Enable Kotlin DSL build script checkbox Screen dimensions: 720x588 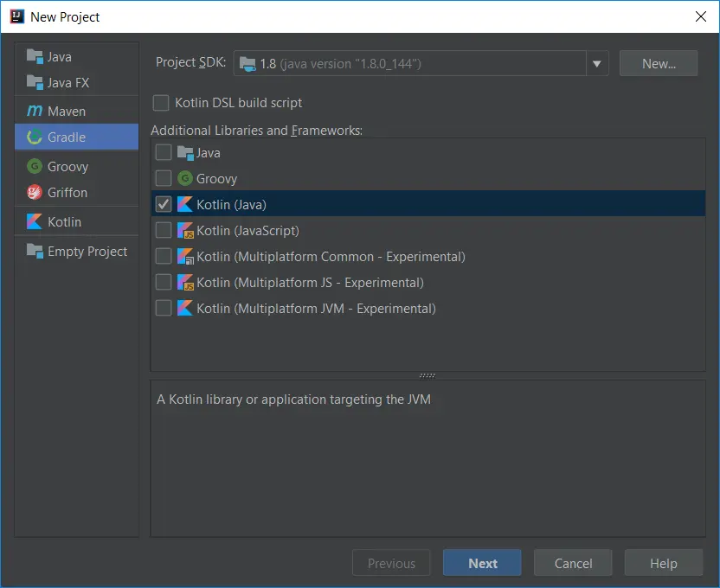[161, 103]
